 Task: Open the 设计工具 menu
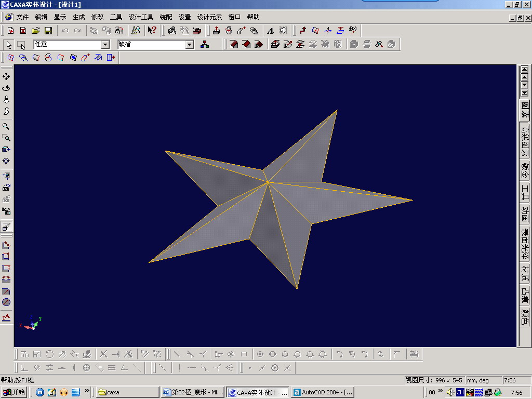(141, 17)
